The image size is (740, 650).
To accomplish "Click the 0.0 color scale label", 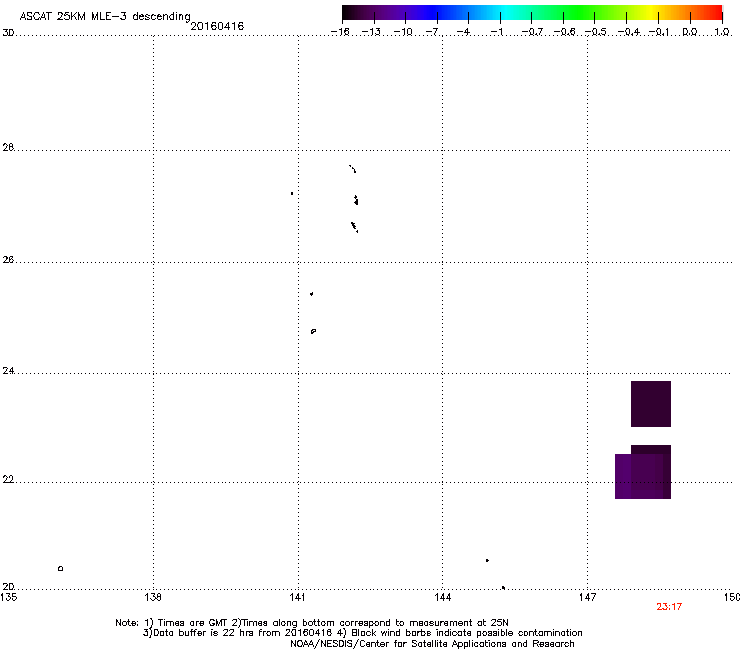I will [690, 32].
